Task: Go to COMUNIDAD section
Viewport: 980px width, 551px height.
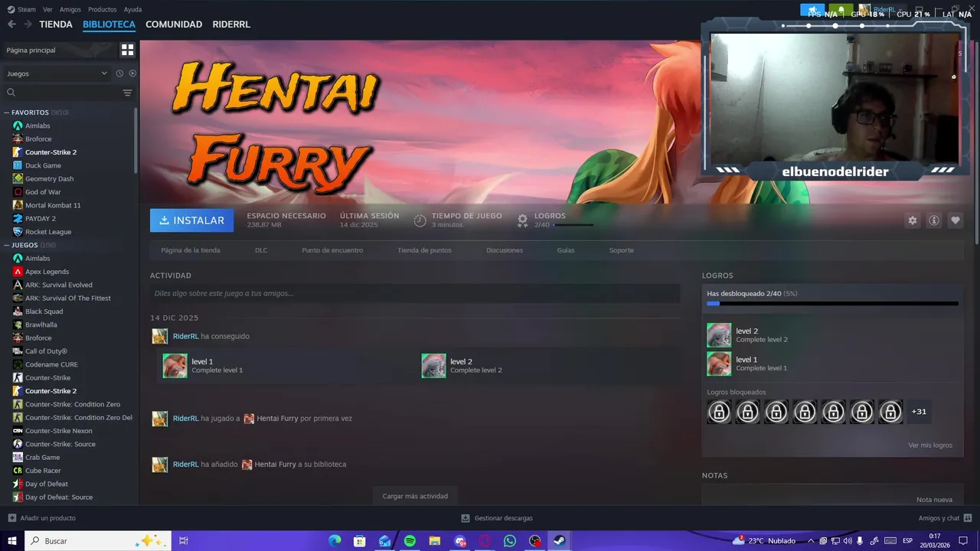Action: (174, 24)
